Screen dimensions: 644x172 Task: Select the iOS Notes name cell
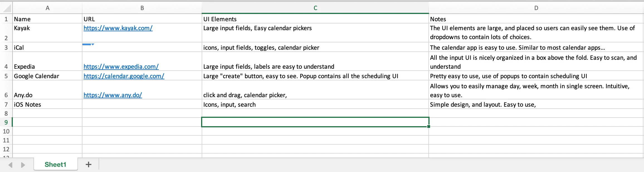pos(47,104)
